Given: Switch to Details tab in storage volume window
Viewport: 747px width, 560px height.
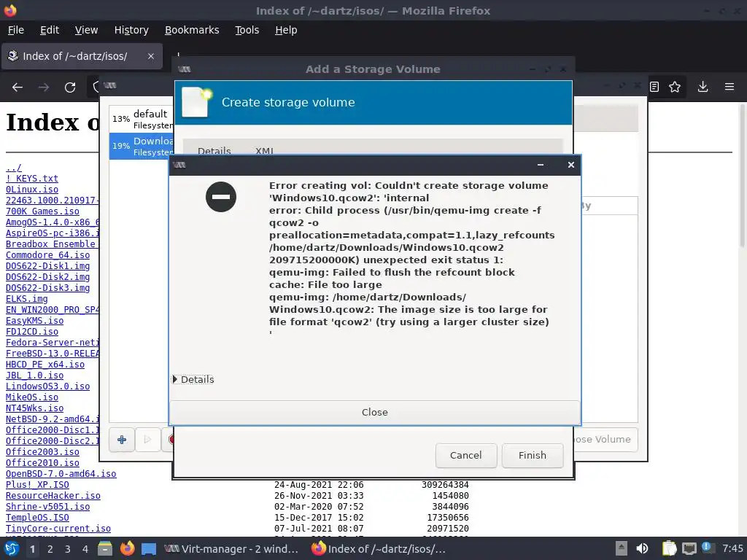Looking at the screenshot, I should tap(214, 150).
